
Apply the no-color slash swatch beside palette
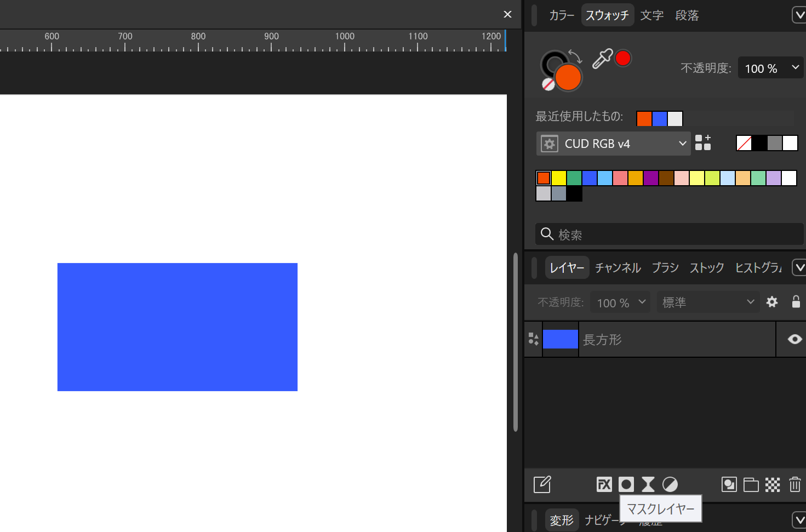pos(744,143)
